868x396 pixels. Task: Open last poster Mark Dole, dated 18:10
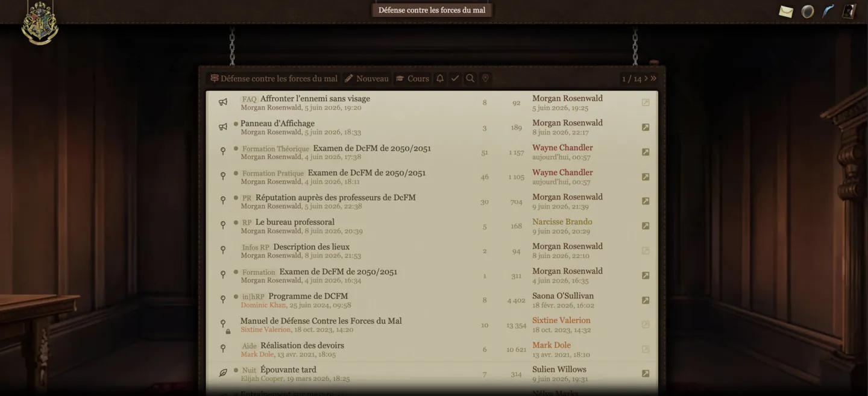(x=551, y=345)
